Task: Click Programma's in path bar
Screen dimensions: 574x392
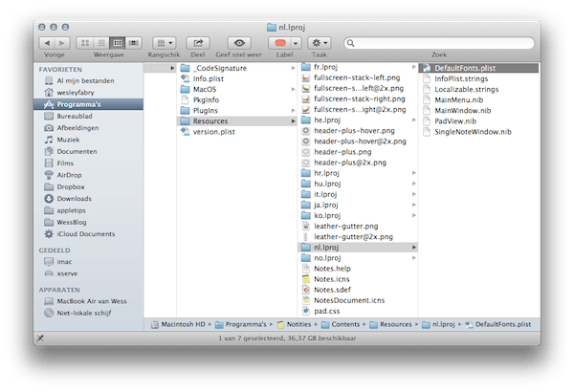Action: pos(240,324)
